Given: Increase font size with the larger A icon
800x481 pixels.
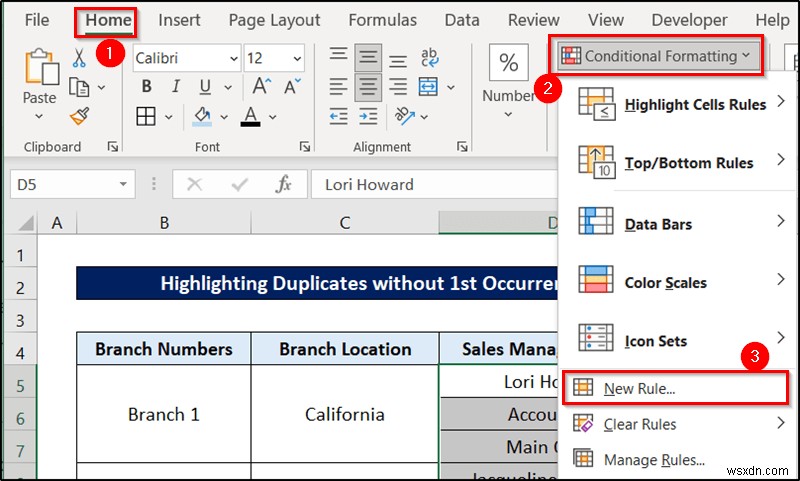Looking at the screenshot, I should click(x=262, y=87).
